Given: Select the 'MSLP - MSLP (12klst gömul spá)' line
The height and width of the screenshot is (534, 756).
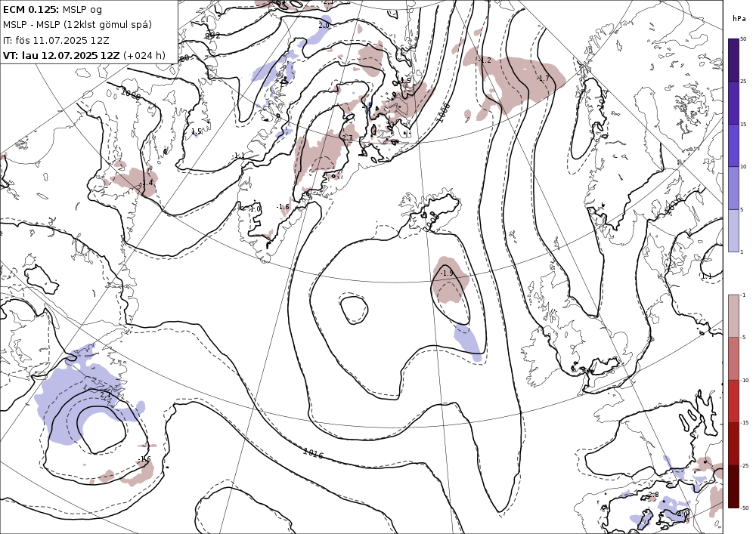Looking at the screenshot, I should click(77, 25).
